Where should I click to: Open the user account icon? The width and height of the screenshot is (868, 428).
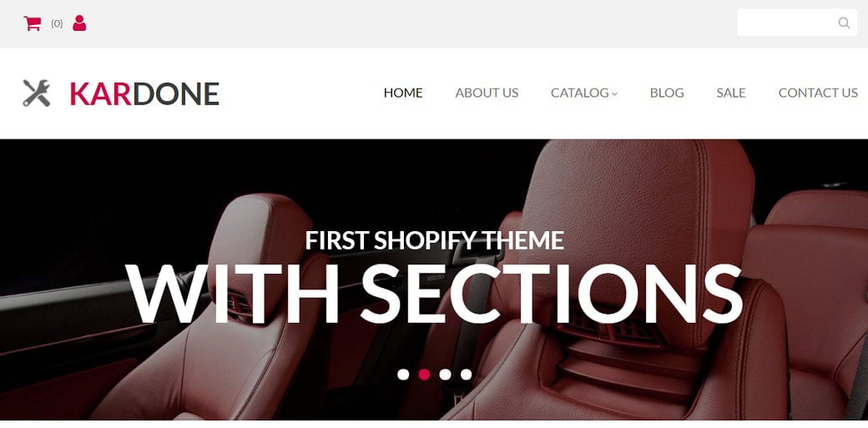(79, 23)
